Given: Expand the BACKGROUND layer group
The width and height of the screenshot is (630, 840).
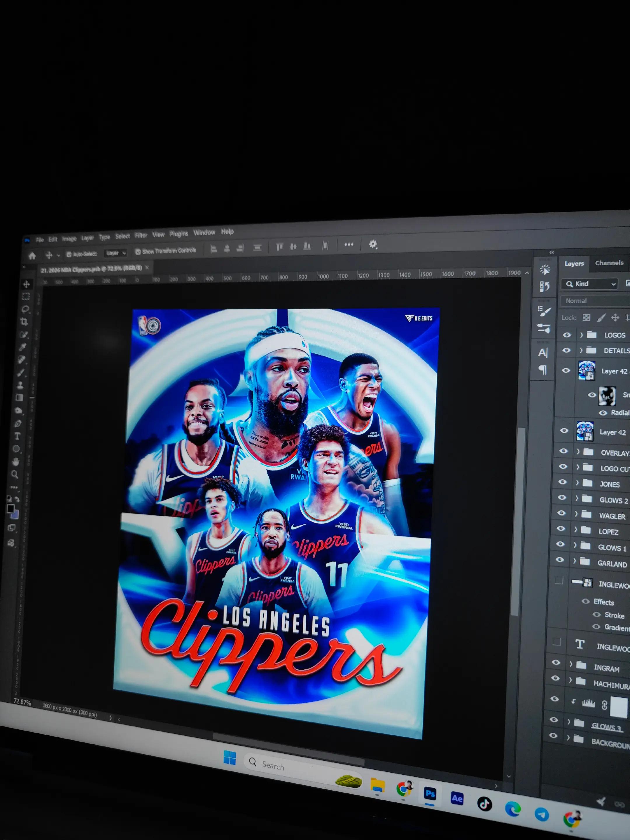Looking at the screenshot, I should 568,737.
